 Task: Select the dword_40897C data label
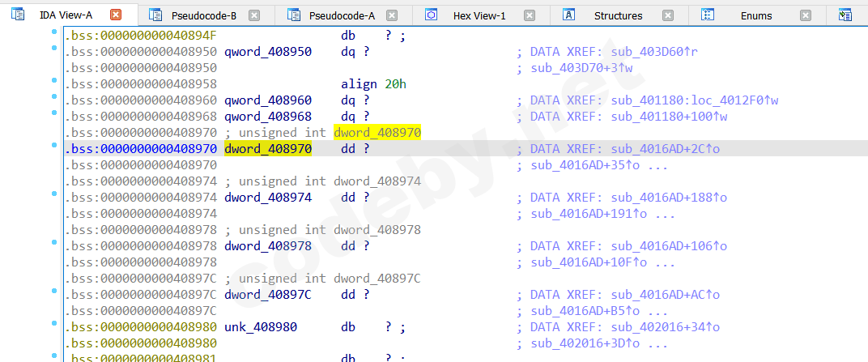pos(268,295)
